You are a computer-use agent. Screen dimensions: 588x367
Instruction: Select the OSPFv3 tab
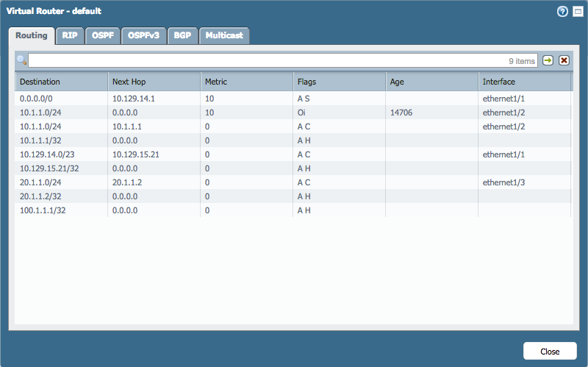coord(143,35)
